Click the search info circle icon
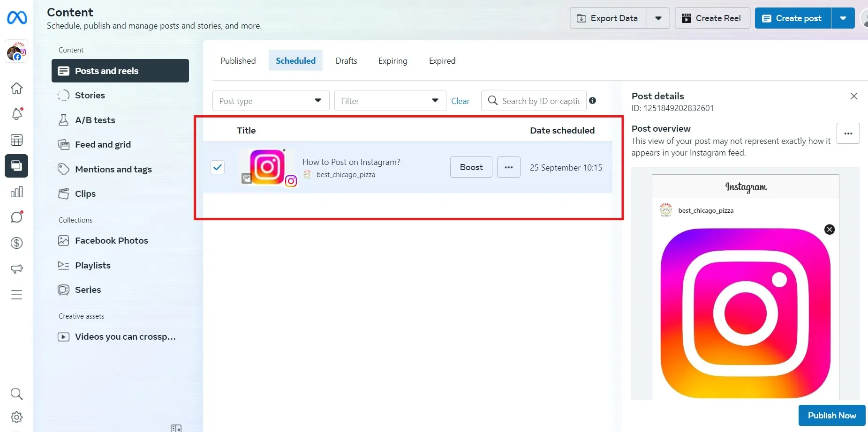The width and height of the screenshot is (868, 432). [x=593, y=101]
